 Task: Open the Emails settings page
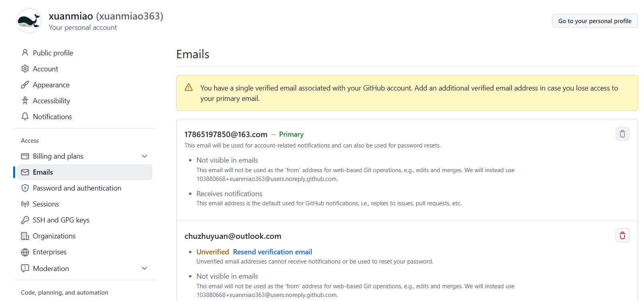[x=43, y=172]
